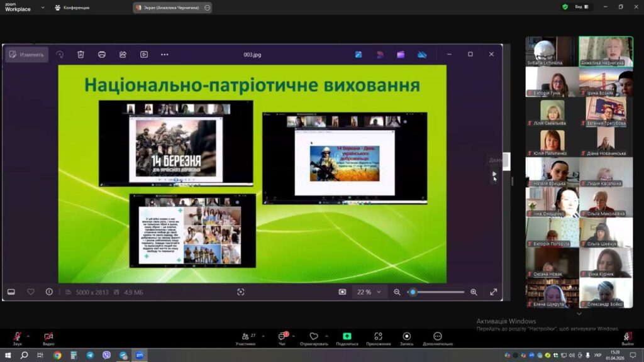Expand the Zoom Workplace dropdown arrow
644x362 pixels.
[x=43, y=8]
